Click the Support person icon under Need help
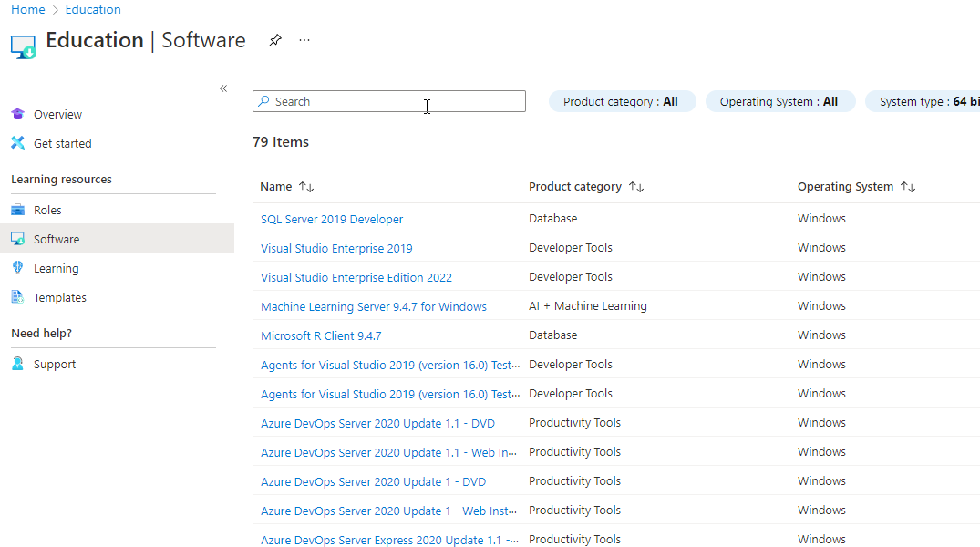980x547 pixels. pos(16,363)
